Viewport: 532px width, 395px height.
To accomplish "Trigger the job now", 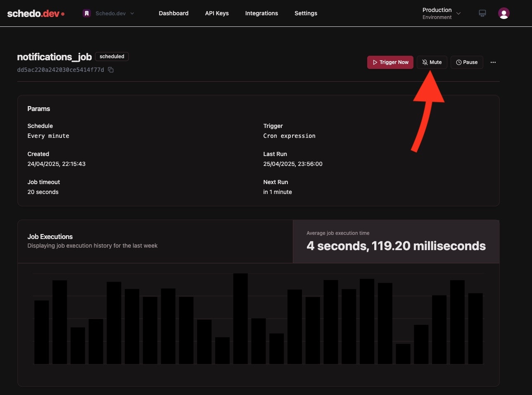I will click(x=390, y=62).
